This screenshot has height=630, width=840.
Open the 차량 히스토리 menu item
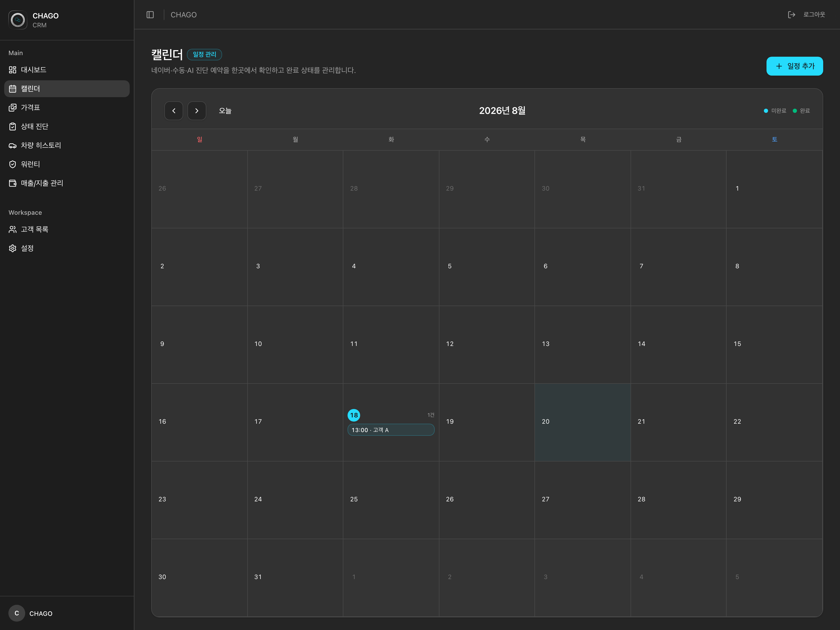coord(67,145)
